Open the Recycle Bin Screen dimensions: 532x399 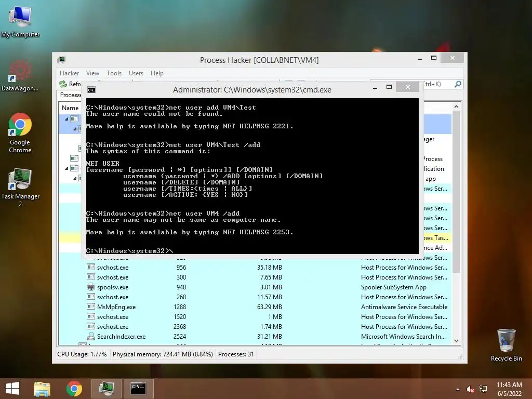click(506, 345)
